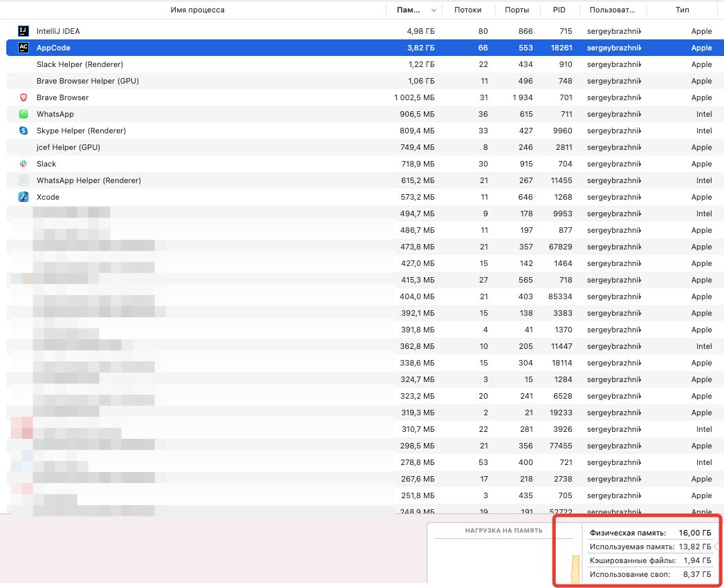Click memory value 362,8 МБ
The height and width of the screenshot is (588, 724).
point(418,347)
